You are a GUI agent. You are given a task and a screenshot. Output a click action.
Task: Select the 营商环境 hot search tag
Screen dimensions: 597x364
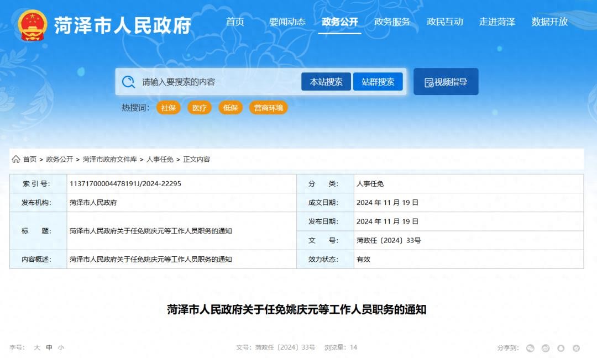click(268, 108)
